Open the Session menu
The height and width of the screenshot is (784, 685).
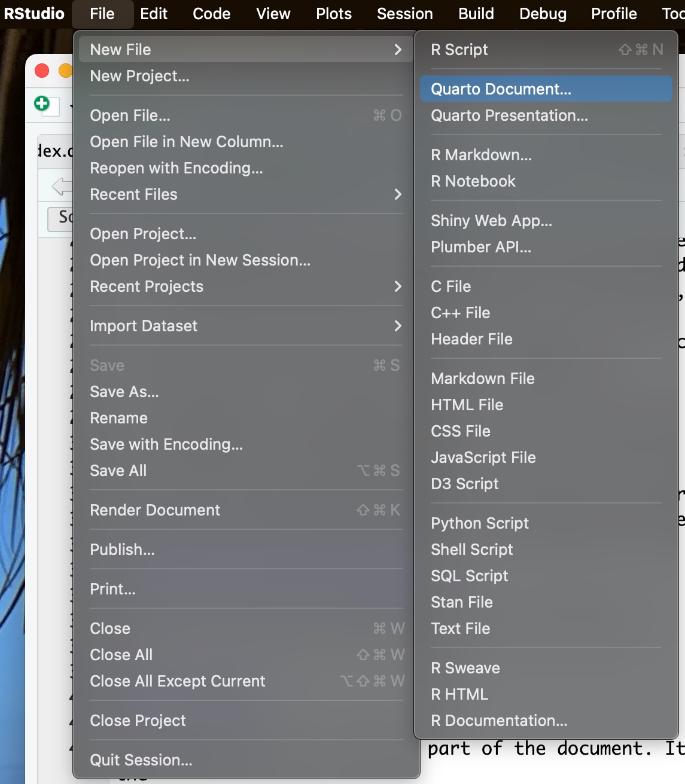pyautogui.click(x=404, y=14)
